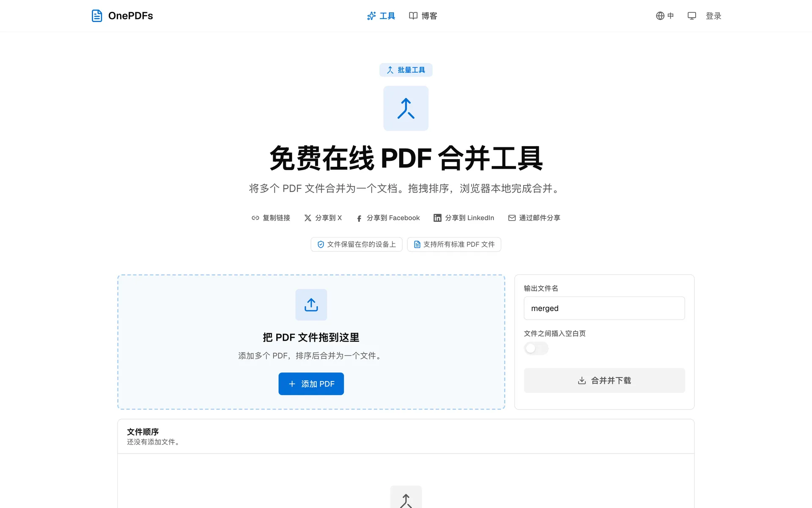The height and width of the screenshot is (508, 812).
Task: Click the OnePDFs document logo icon
Action: [97, 16]
